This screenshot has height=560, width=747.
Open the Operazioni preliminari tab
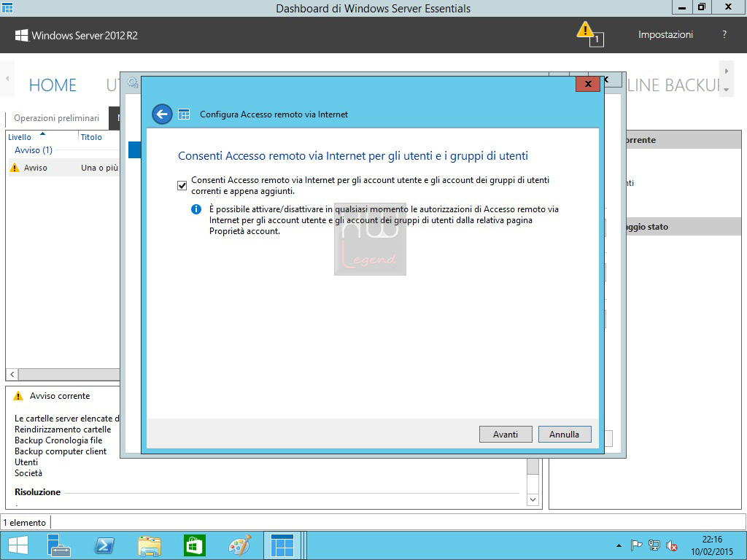pyautogui.click(x=57, y=118)
